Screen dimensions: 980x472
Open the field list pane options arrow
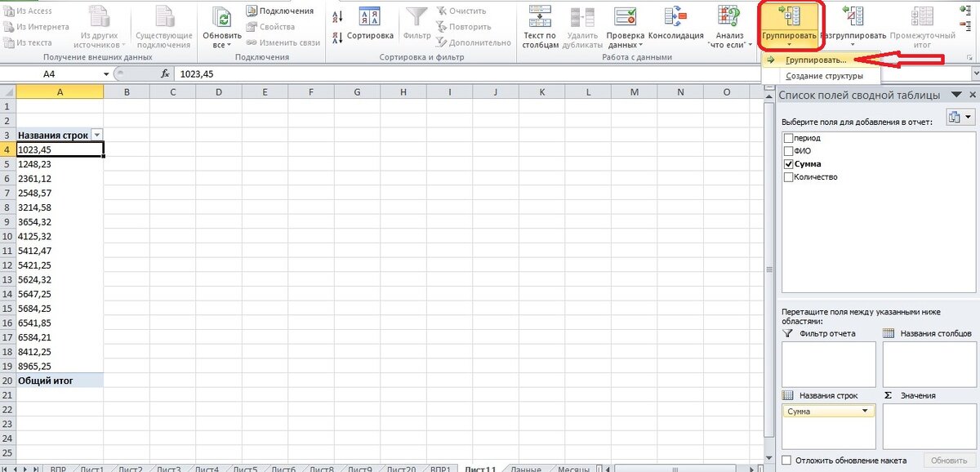[956, 96]
